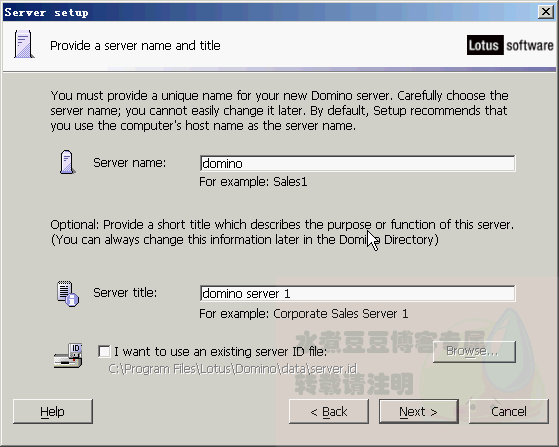Click the server ID disk icon
This screenshot has height=447, width=559.
[x=68, y=355]
